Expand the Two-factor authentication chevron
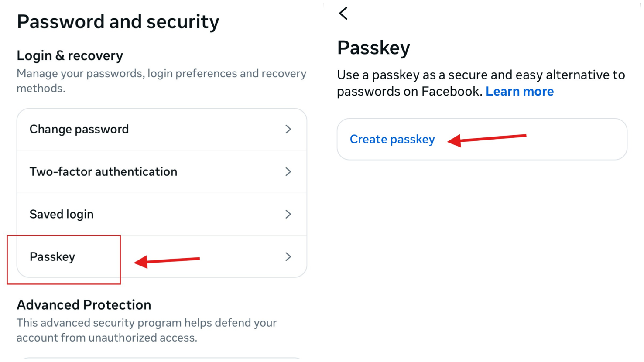This screenshot has width=644, height=362. click(288, 171)
